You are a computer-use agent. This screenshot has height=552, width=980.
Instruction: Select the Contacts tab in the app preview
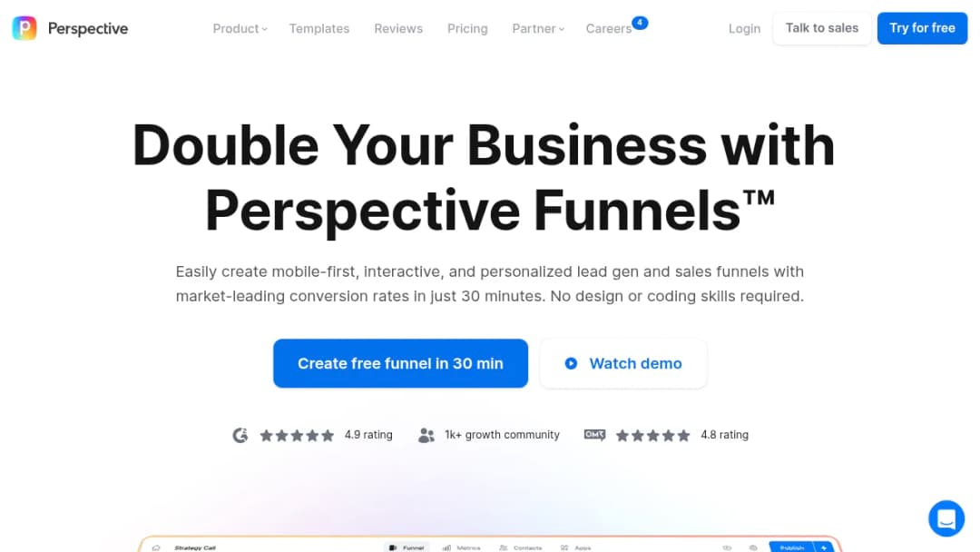point(521,547)
